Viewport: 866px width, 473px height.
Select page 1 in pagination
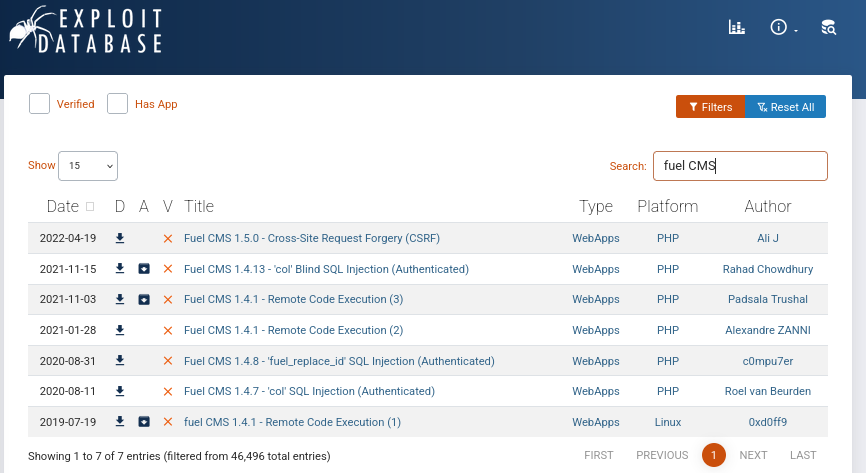point(714,455)
